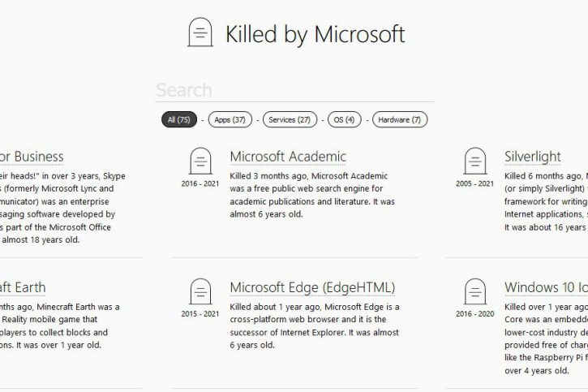588x392 pixels.
Task: Click the Silverlight tombstone icon
Action: pyautogui.click(x=474, y=162)
